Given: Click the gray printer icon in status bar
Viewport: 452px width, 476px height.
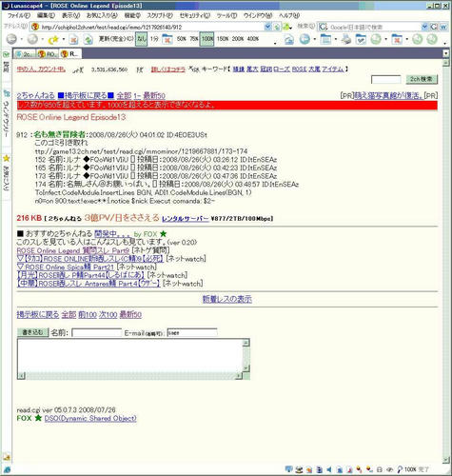Looking at the screenshot, I should pyautogui.click(x=380, y=469).
